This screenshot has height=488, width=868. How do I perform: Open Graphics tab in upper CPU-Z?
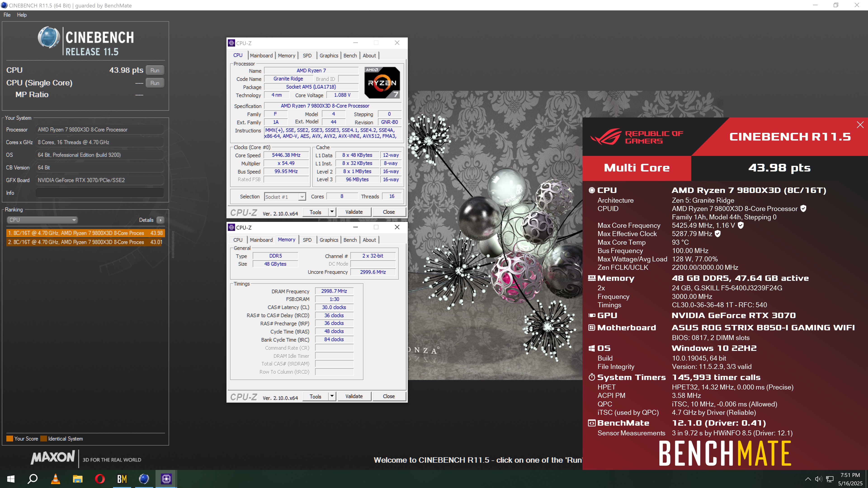pyautogui.click(x=329, y=56)
